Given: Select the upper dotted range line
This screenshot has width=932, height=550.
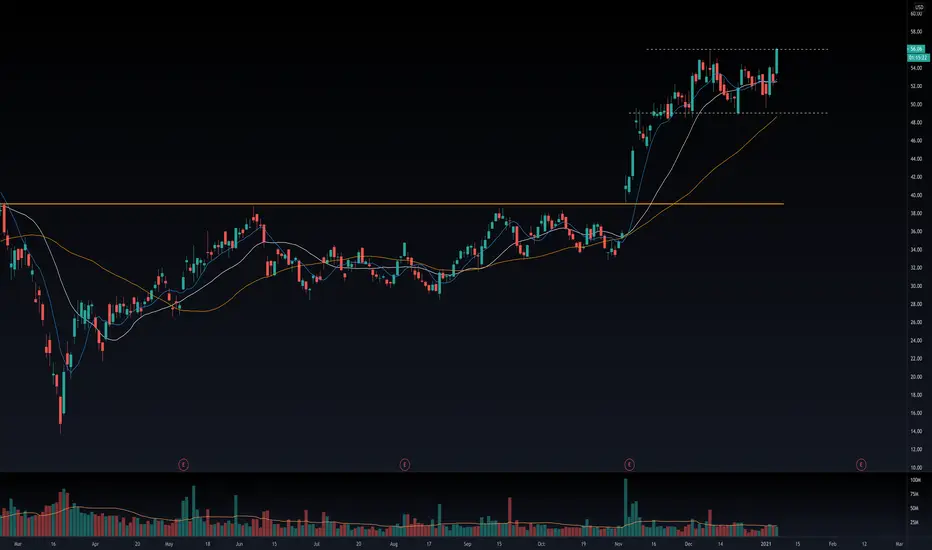Looking at the screenshot, I should click(737, 49).
